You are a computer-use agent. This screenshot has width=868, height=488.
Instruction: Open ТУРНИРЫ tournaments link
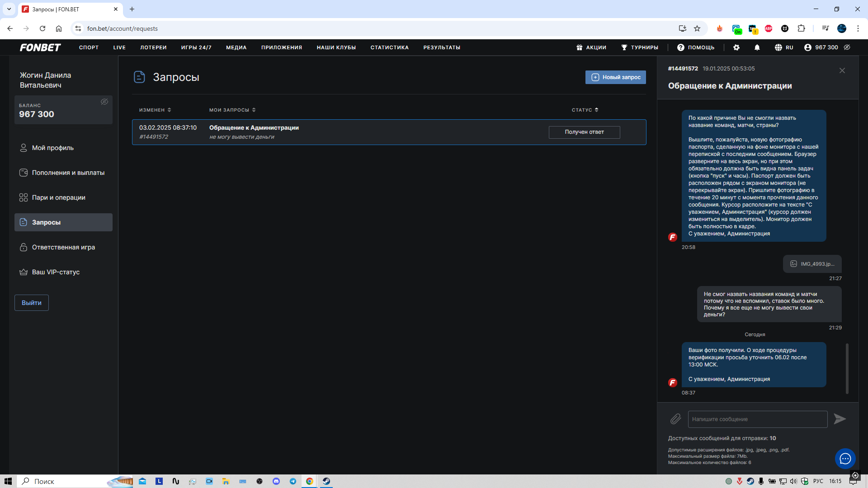(x=640, y=47)
